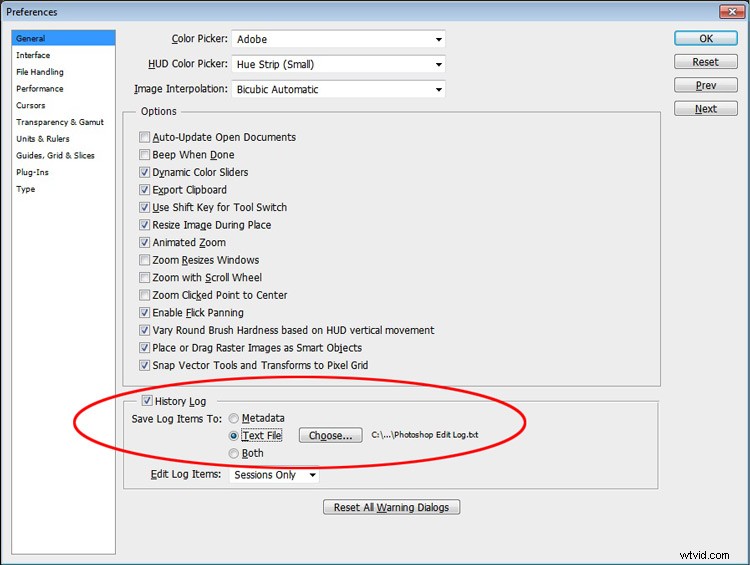The width and height of the screenshot is (750, 565).
Task: Enable Auto-Update Open Documents checkbox
Action: (144, 137)
